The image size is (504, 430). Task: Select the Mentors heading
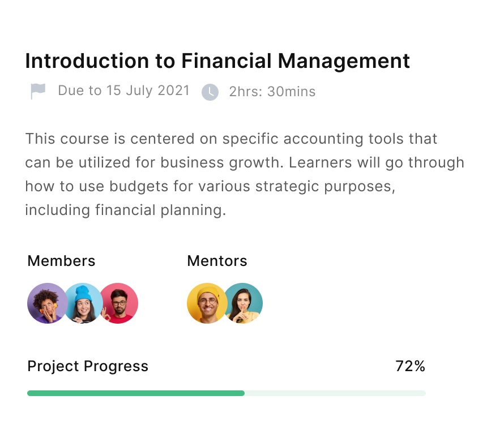coord(217,261)
